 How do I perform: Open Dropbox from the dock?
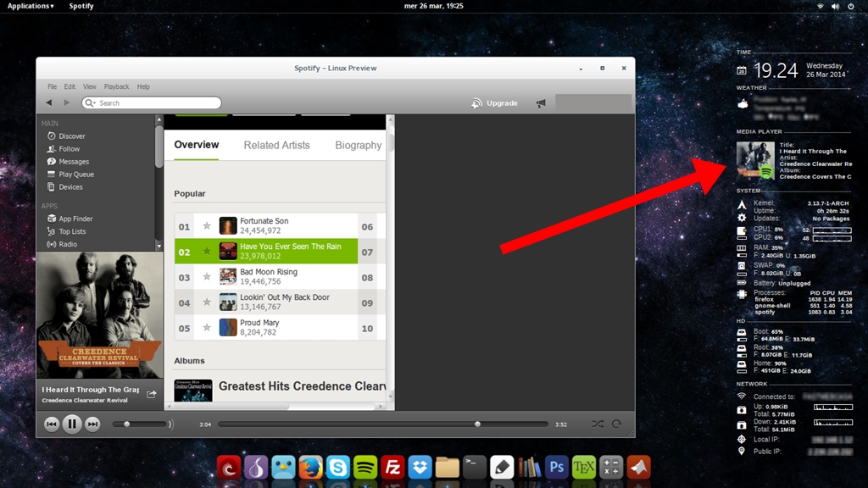(x=420, y=468)
